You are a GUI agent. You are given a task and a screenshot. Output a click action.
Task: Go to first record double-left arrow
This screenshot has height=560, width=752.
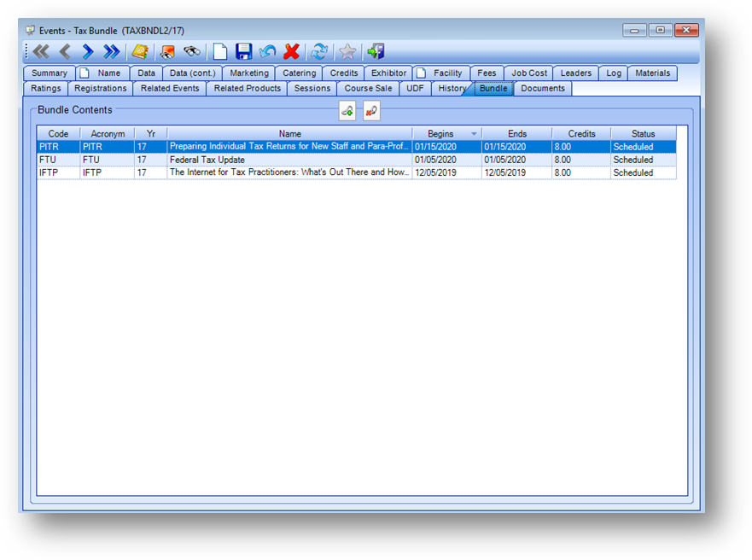[41, 51]
